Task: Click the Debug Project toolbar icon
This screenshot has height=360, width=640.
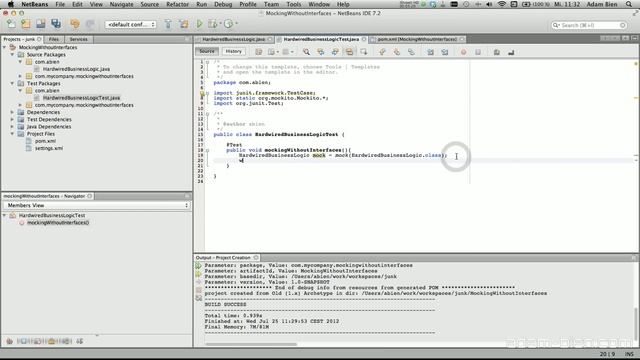Action: click(x=212, y=24)
